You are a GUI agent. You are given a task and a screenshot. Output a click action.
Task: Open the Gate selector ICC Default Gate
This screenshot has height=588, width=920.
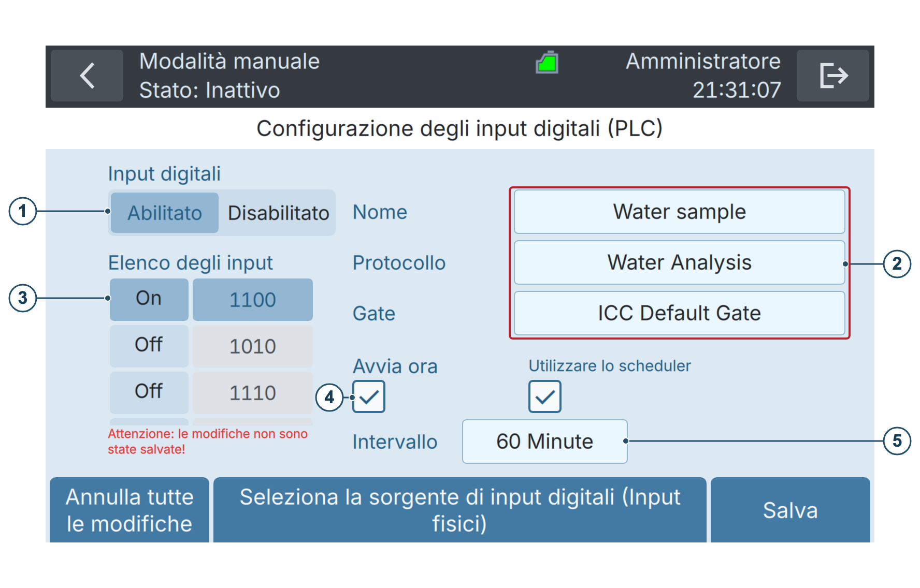tap(680, 313)
